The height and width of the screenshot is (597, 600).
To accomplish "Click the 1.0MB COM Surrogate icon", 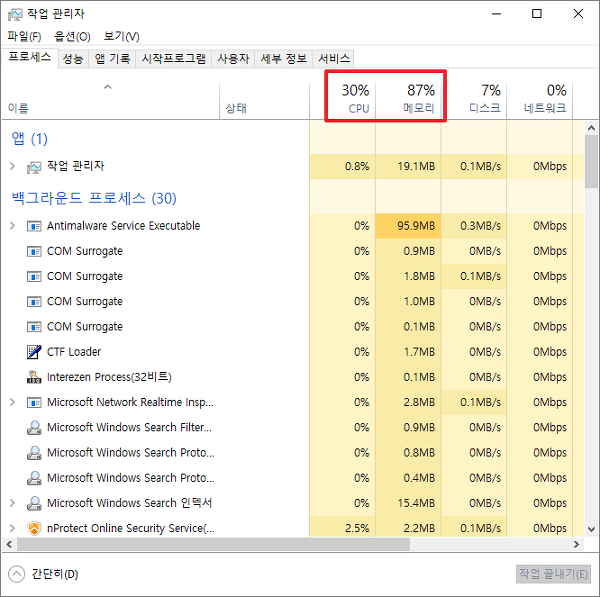I will pyautogui.click(x=34, y=302).
